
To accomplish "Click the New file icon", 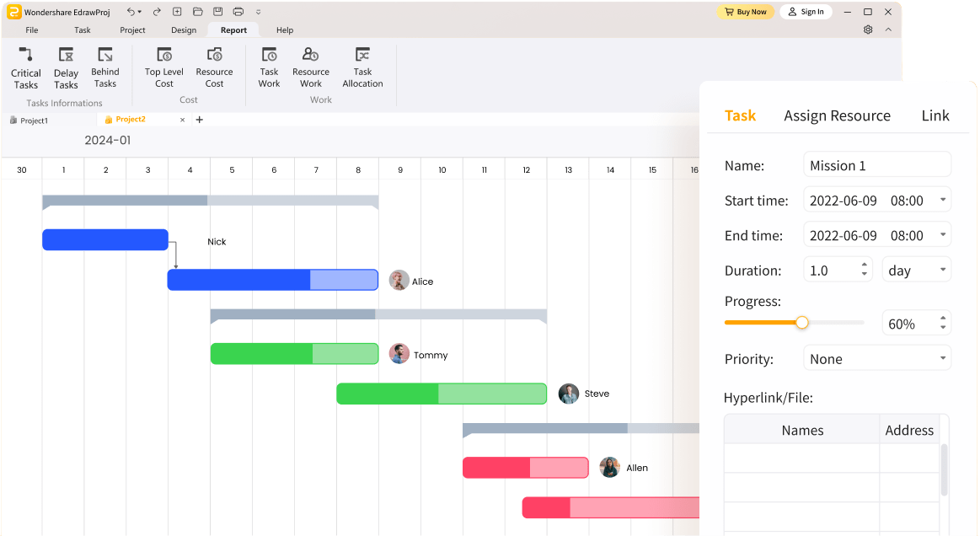I will (177, 11).
